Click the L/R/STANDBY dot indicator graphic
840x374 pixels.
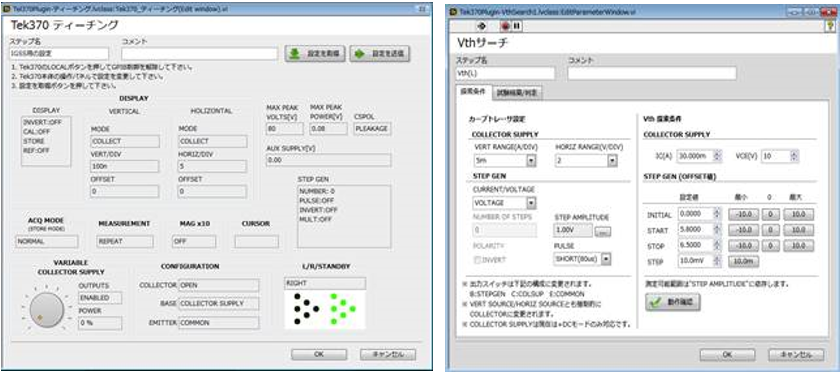click(x=325, y=310)
